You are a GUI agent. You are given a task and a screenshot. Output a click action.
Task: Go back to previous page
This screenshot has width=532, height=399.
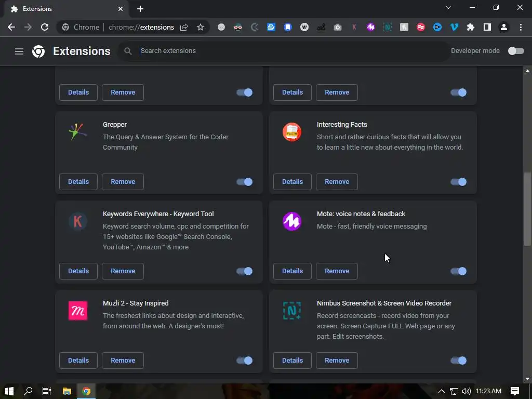pos(11,27)
